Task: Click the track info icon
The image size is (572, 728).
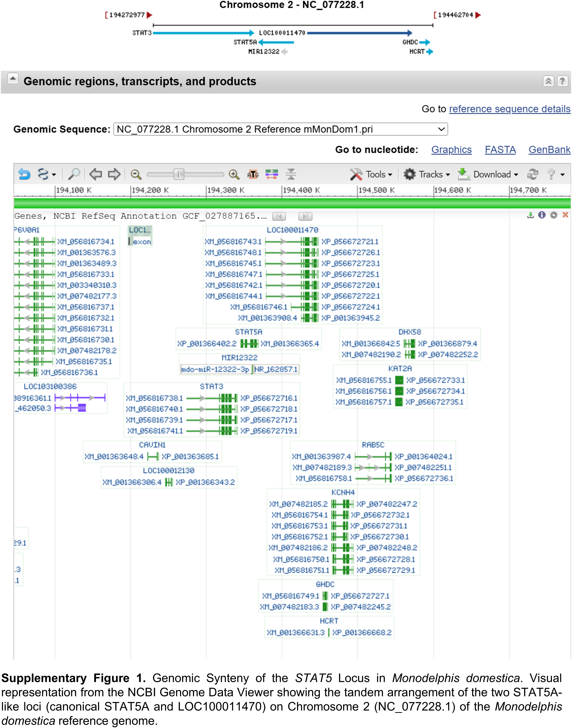Action: tap(542, 215)
